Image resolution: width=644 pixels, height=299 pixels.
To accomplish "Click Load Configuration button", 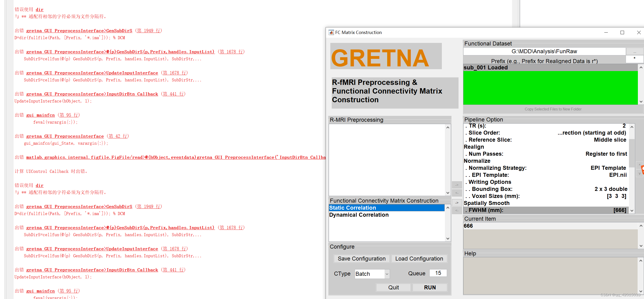I will (x=419, y=258).
